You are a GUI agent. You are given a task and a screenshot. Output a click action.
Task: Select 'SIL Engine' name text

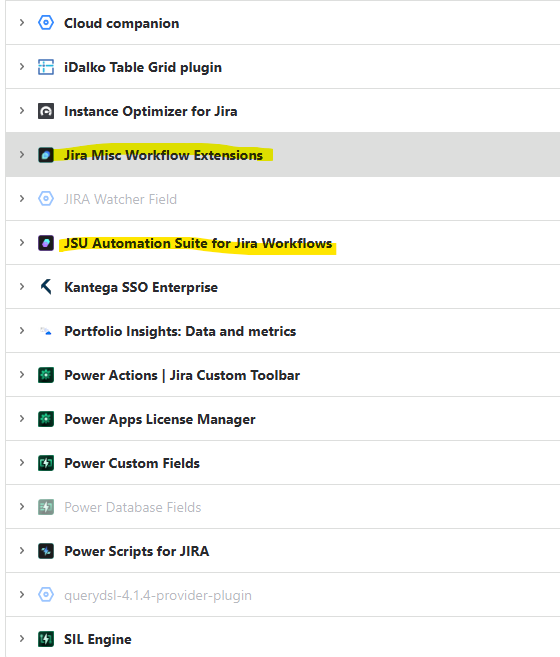click(x=98, y=639)
